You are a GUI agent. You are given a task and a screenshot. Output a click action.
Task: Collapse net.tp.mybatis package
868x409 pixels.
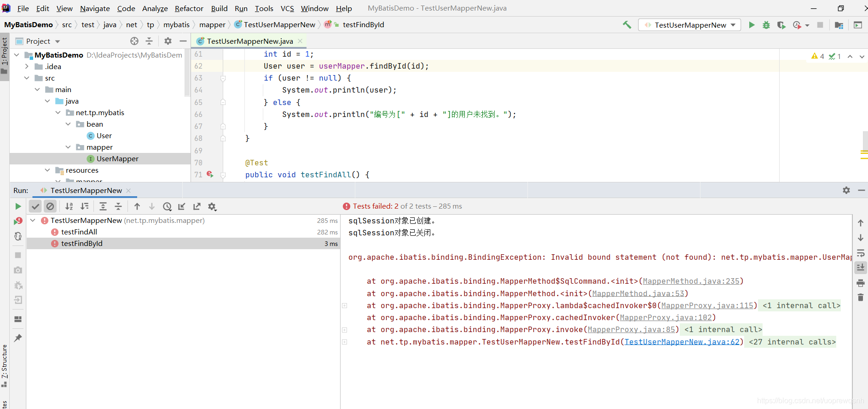point(58,112)
